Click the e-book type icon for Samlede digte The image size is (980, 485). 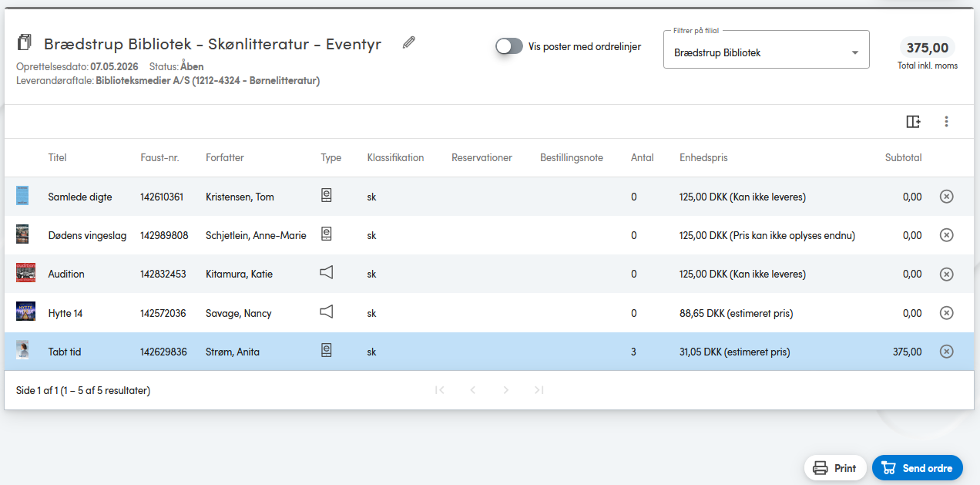tap(327, 196)
